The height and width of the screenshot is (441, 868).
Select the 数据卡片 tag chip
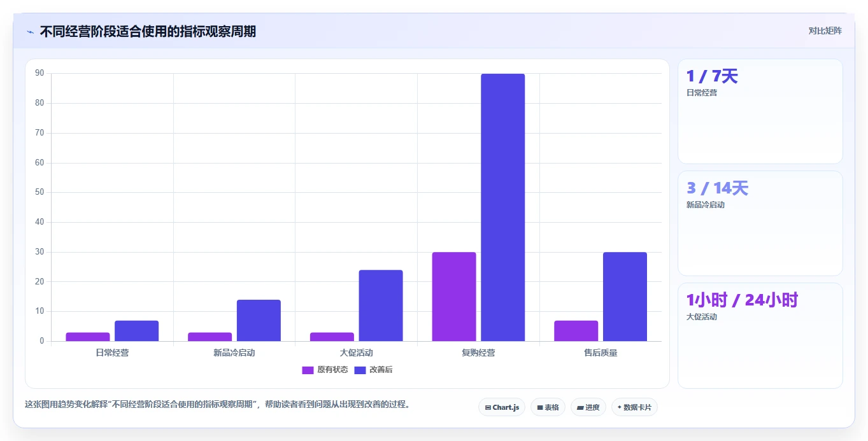[634, 407]
